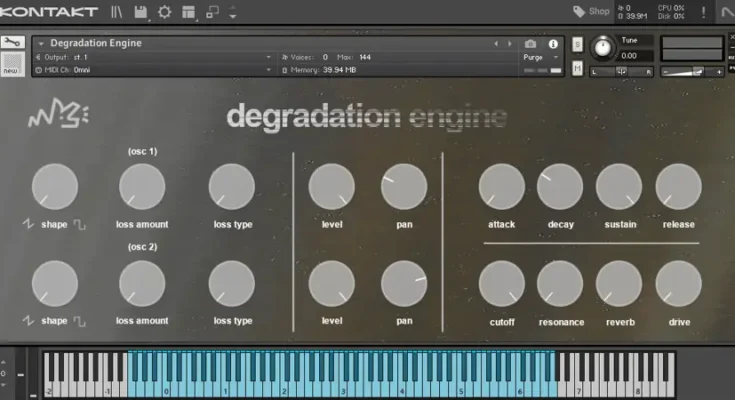Toggle the Solo S button
This screenshot has height=400, width=735.
pyautogui.click(x=578, y=45)
